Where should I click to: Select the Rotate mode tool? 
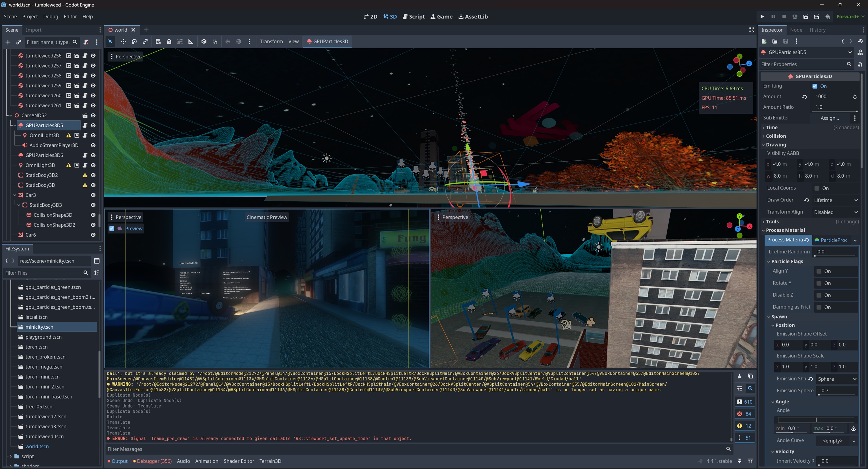[134, 42]
